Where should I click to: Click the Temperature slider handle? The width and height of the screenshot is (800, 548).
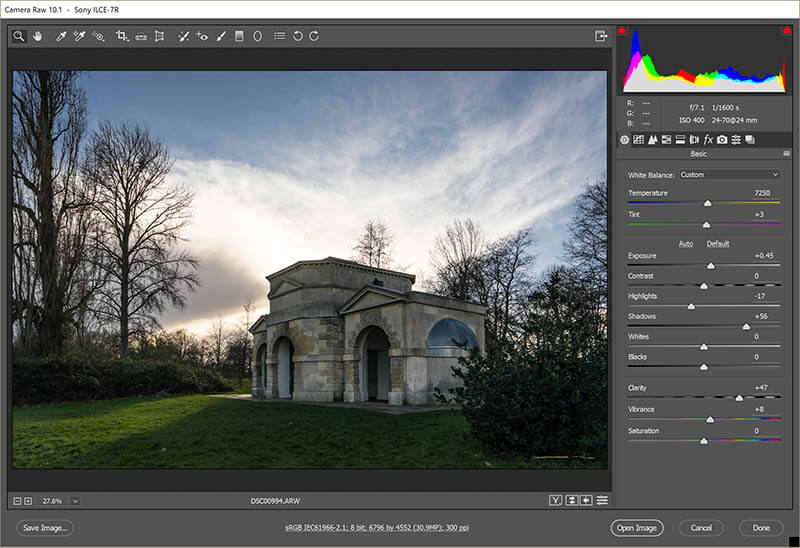click(708, 204)
